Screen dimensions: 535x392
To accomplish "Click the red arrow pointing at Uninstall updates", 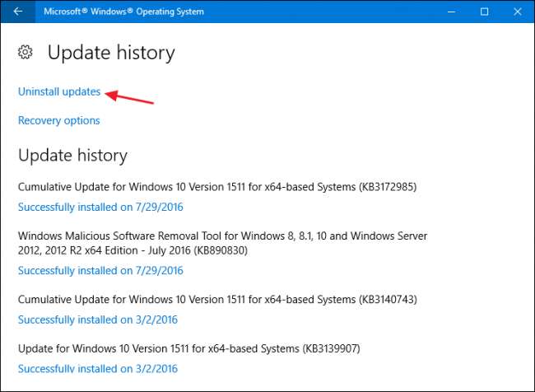I will pos(132,97).
